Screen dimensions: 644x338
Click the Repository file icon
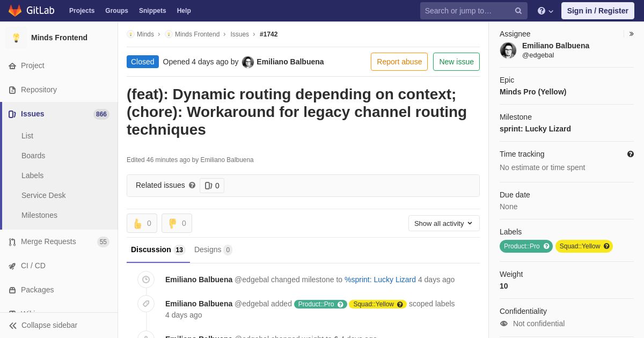tap(12, 90)
